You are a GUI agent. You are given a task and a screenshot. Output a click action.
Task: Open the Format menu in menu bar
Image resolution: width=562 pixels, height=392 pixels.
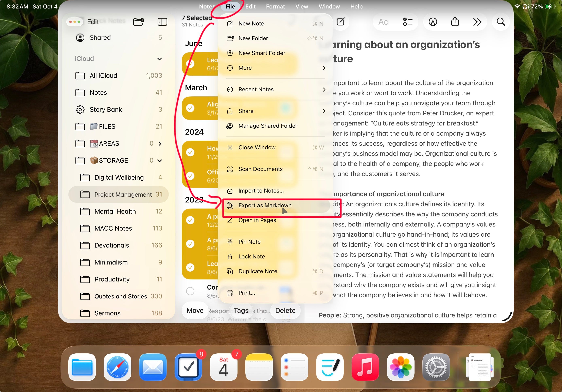coord(275,7)
